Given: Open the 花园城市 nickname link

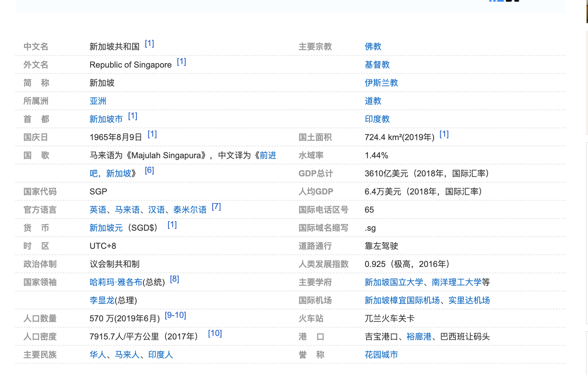Looking at the screenshot, I should (381, 355).
